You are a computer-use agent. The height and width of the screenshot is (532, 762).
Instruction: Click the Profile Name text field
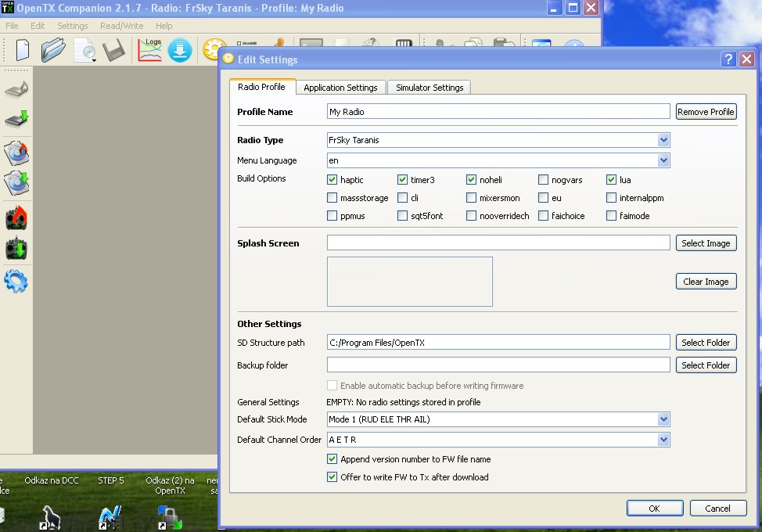pos(498,112)
